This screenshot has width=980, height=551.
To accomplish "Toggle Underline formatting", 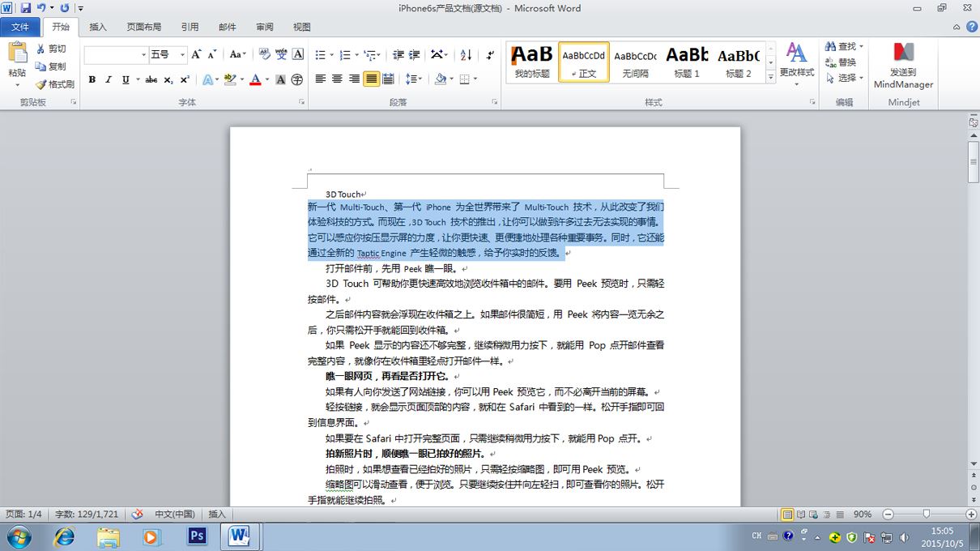I will [126, 79].
